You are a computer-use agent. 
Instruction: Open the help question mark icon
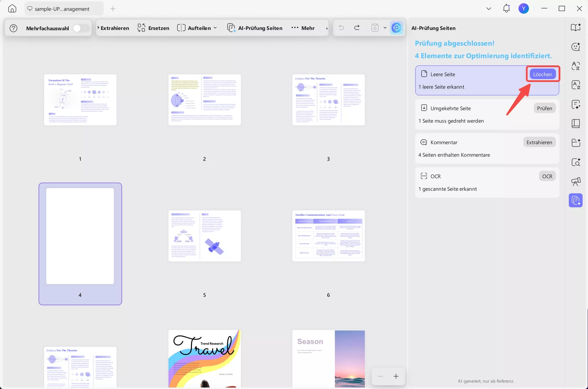pyautogui.click(x=13, y=28)
